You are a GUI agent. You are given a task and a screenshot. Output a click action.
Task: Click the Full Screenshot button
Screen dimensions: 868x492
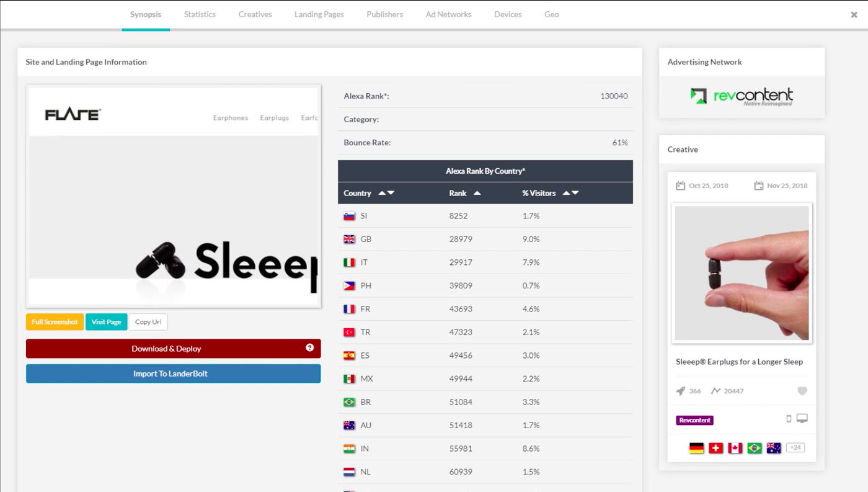[x=55, y=322]
